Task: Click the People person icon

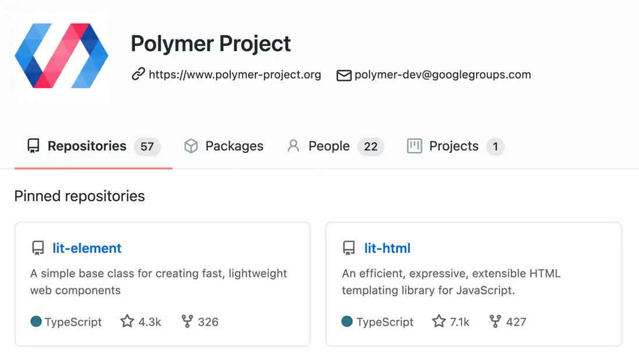Action: (293, 146)
